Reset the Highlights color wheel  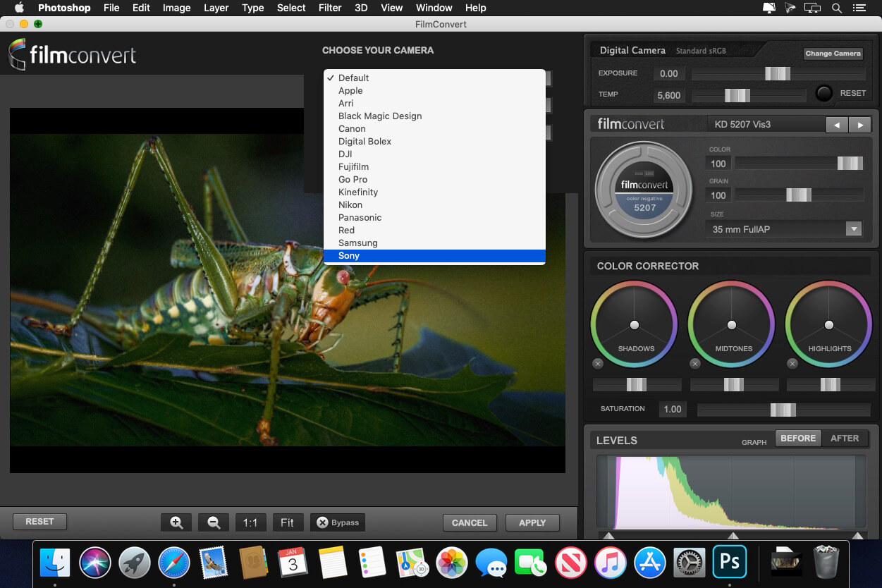coord(792,364)
